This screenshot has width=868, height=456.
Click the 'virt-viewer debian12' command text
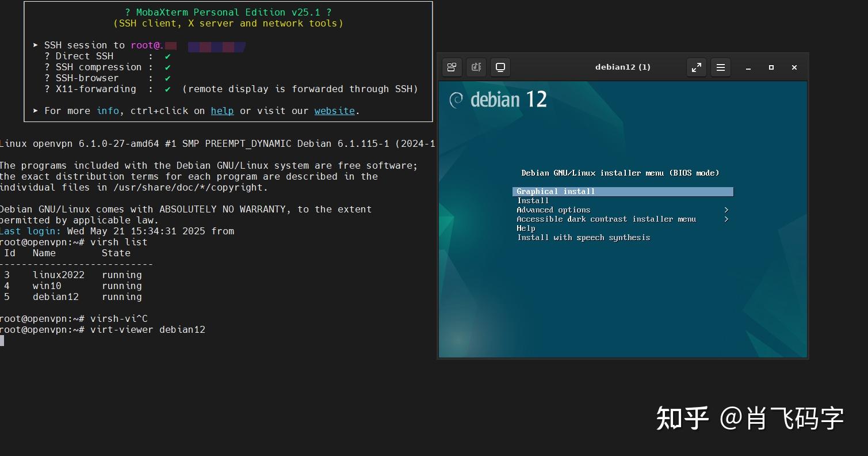[x=148, y=330]
